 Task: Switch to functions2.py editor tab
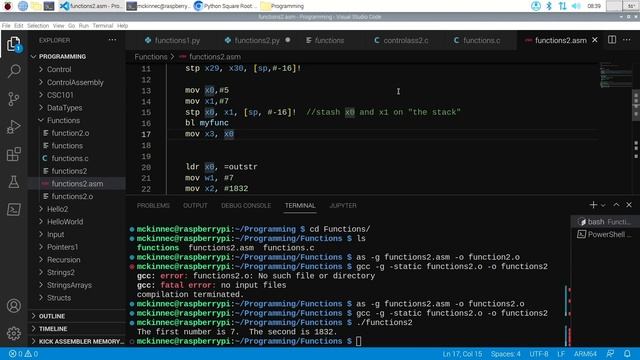pyautogui.click(x=257, y=40)
